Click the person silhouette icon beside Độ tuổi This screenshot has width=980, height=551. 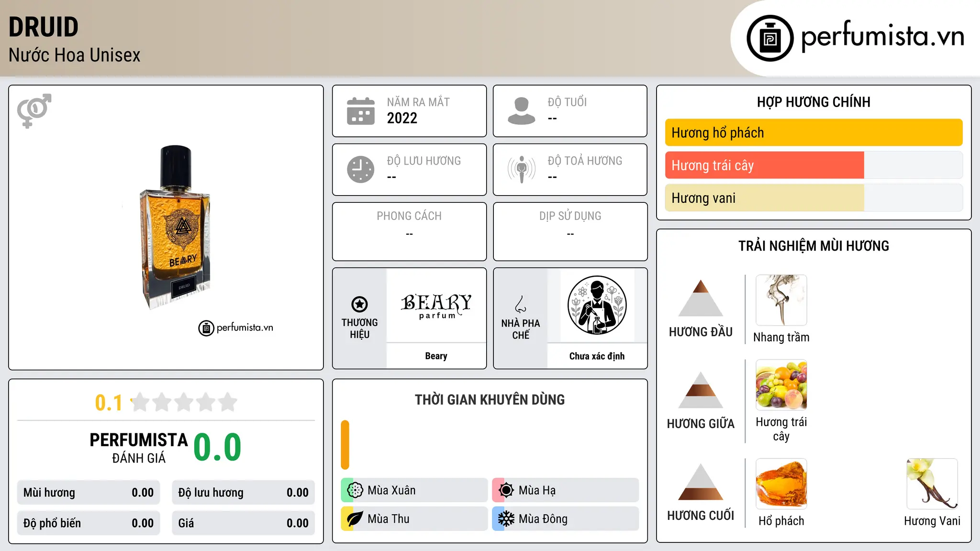click(521, 111)
